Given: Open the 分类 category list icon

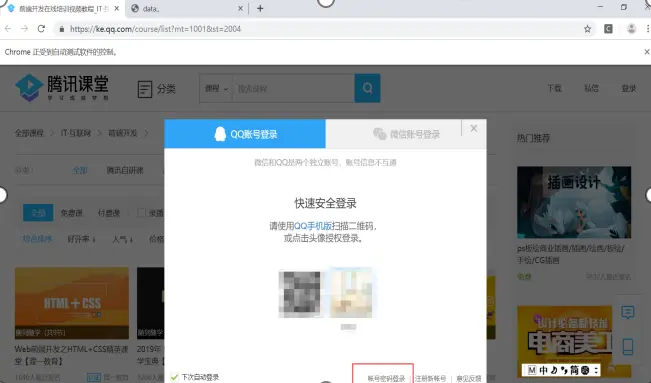Looking at the screenshot, I should [x=144, y=89].
